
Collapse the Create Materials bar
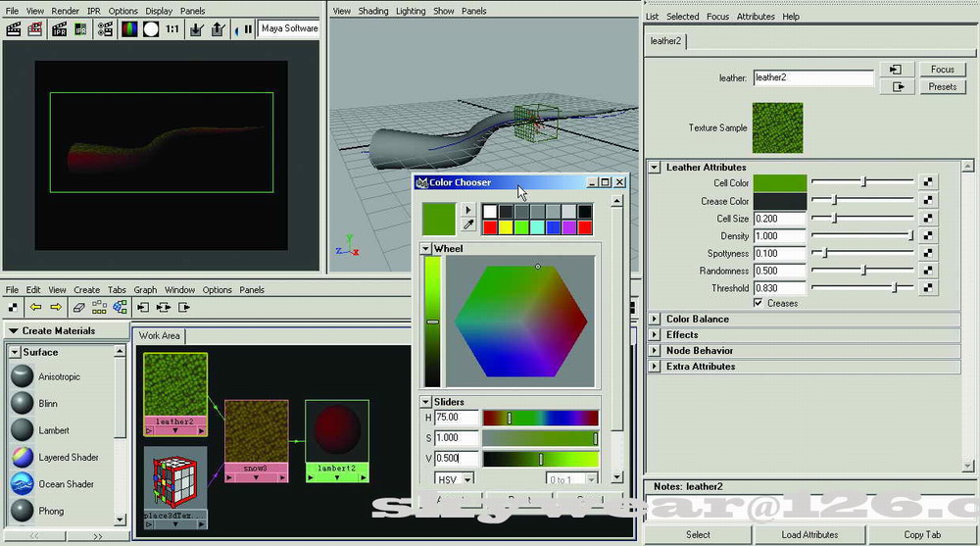(x=13, y=331)
